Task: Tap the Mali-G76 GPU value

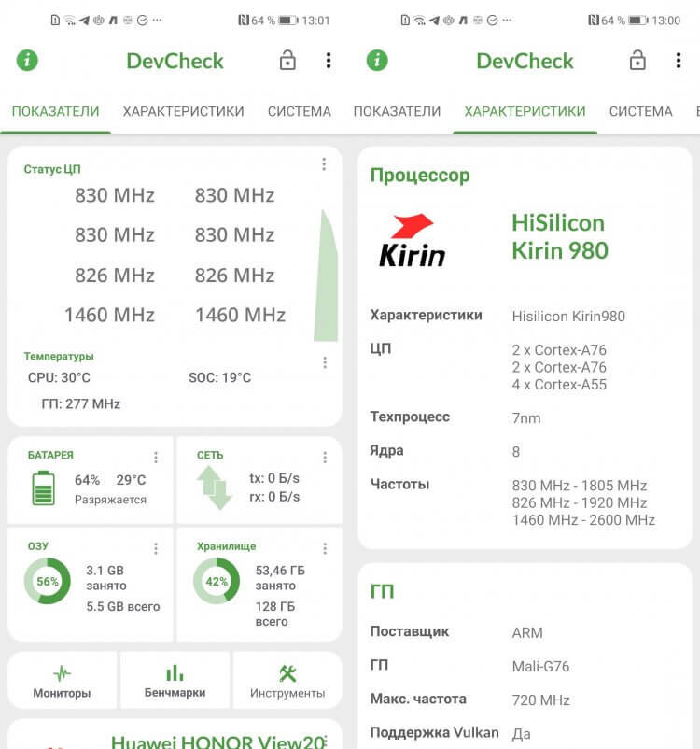Action: pyautogui.click(x=540, y=666)
